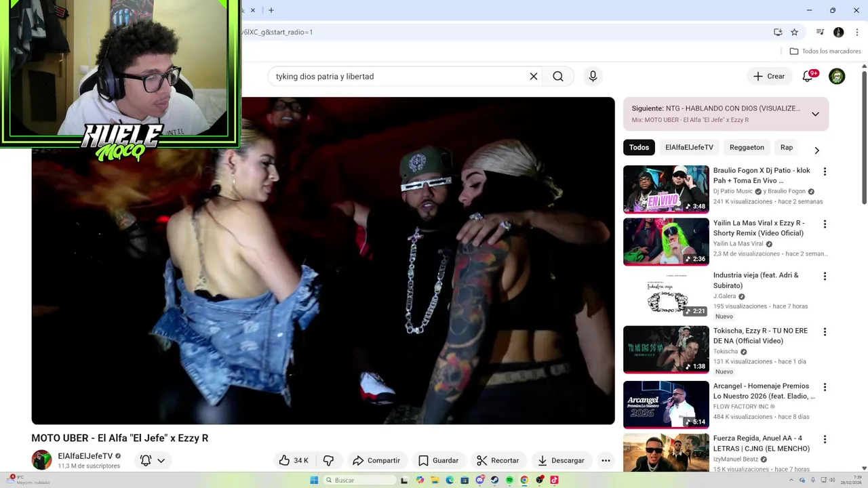Open options for Tokischa TU NO ERE video
The image size is (868, 488).
[825, 331]
